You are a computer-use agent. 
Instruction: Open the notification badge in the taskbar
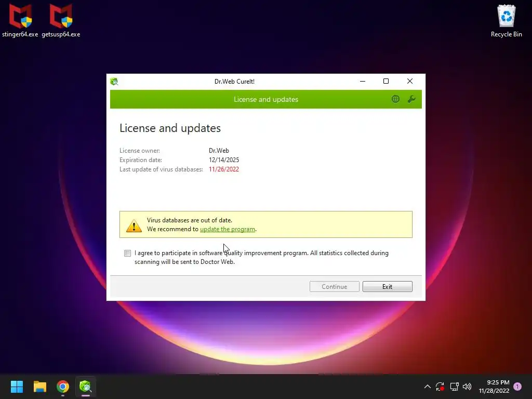tap(517, 387)
